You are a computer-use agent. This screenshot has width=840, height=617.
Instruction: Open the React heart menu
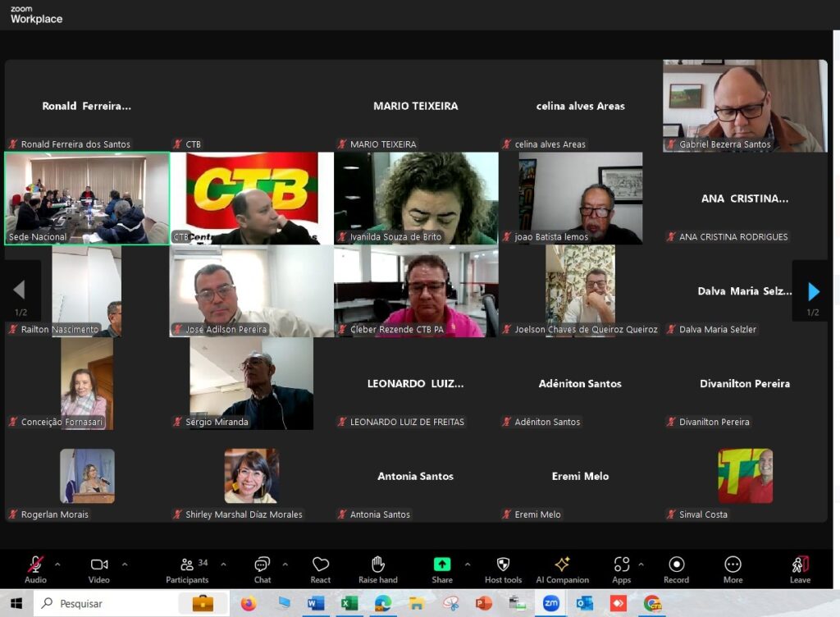click(x=321, y=569)
